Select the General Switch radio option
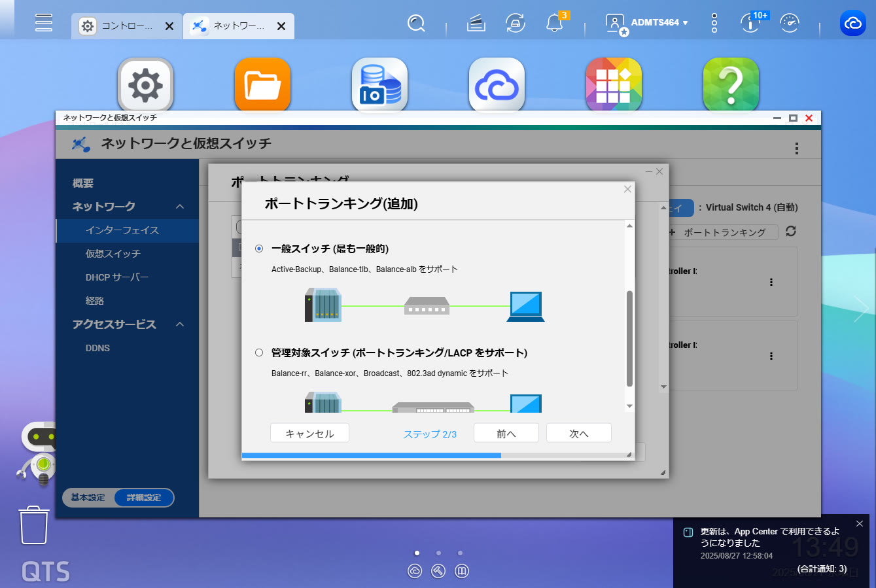Image resolution: width=876 pixels, height=588 pixels. click(x=259, y=249)
